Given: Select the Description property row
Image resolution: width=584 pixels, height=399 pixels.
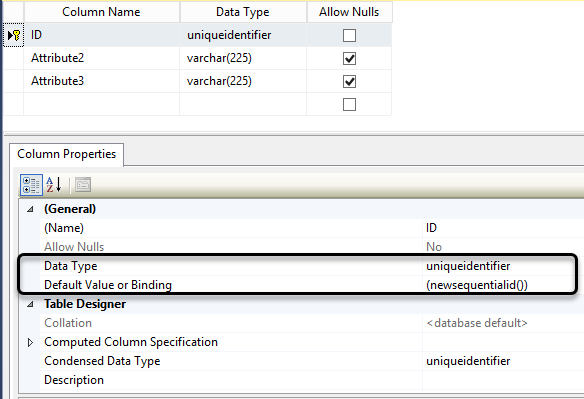Looking at the screenshot, I should pos(312,380).
